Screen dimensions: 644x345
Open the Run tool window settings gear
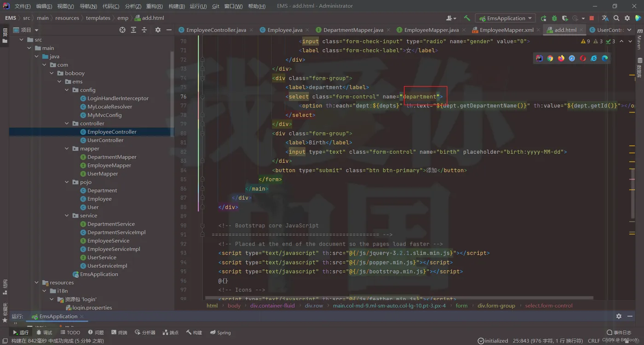click(619, 316)
